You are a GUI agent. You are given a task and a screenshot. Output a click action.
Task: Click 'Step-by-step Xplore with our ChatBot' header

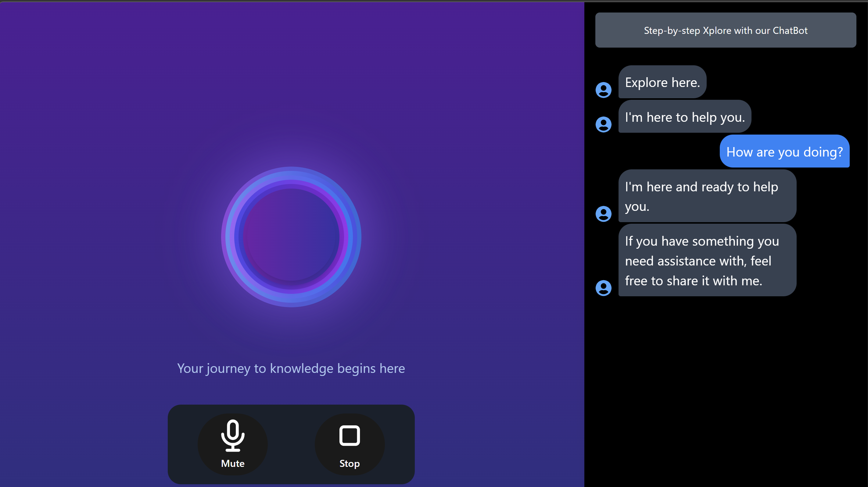pos(725,30)
